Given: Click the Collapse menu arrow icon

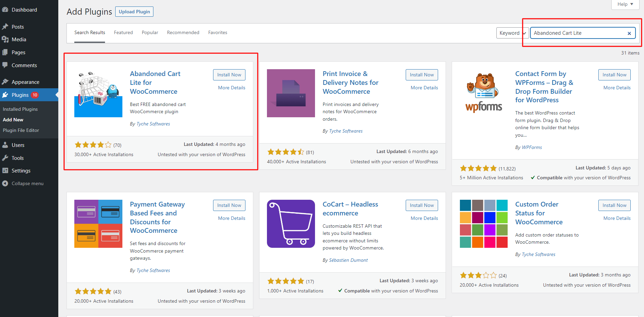Looking at the screenshot, I should (x=5, y=183).
